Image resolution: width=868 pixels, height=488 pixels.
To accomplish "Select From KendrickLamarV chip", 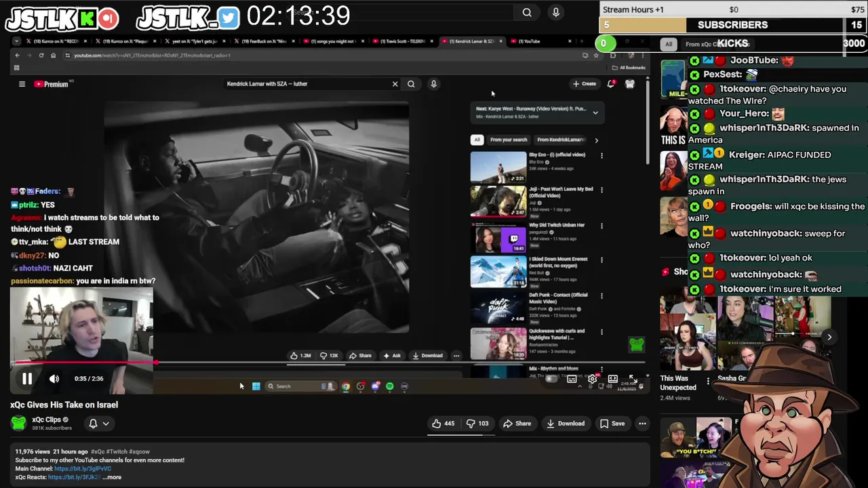I will 561,140.
